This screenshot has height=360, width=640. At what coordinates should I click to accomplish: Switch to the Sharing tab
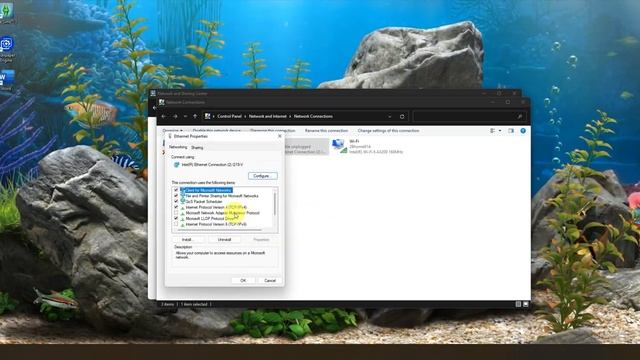[x=197, y=147]
